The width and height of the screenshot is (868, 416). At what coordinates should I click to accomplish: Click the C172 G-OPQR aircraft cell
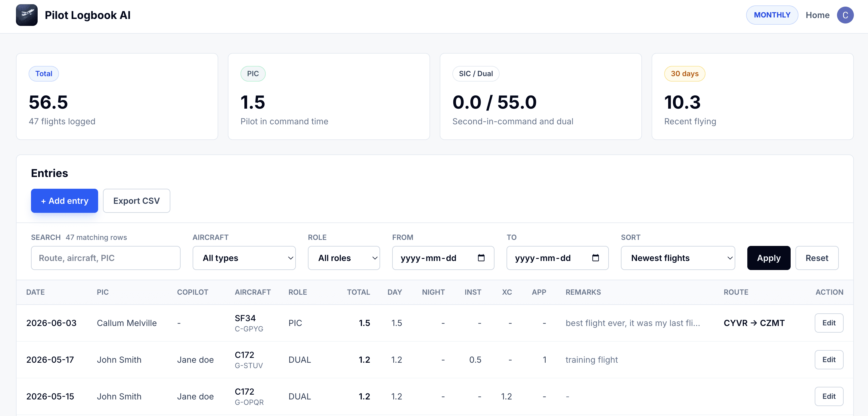[x=249, y=396]
